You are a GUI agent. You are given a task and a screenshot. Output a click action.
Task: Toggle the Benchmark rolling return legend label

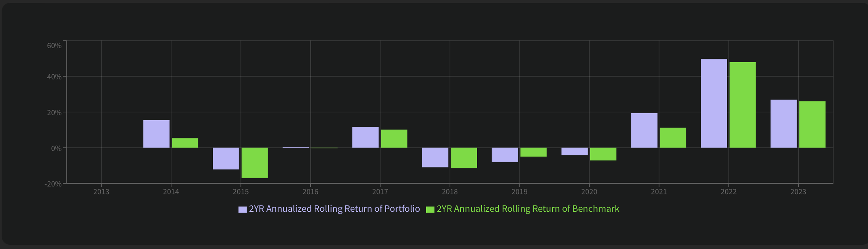528,209
